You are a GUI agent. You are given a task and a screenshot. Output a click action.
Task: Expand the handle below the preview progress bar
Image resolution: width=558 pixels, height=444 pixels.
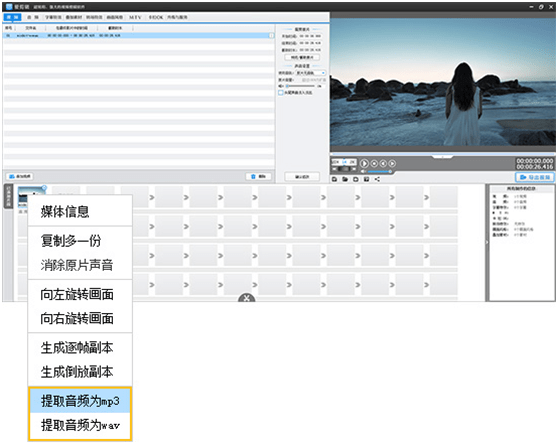click(442, 157)
